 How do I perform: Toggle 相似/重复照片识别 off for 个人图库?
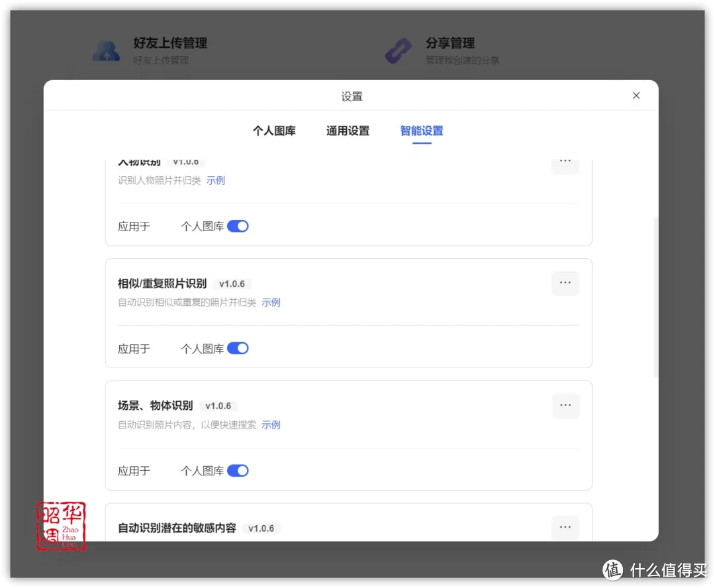[238, 348]
